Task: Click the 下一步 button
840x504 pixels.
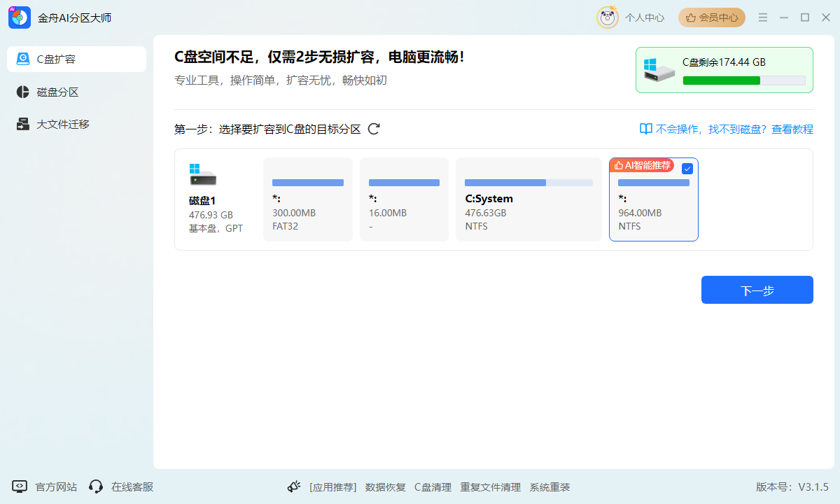Action: pyautogui.click(x=757, y=289)
